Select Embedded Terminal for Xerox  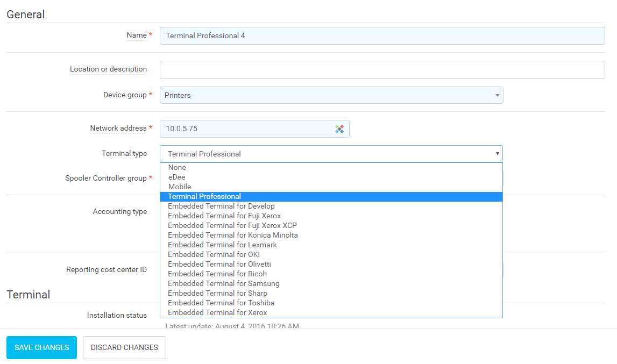(217, 313)
